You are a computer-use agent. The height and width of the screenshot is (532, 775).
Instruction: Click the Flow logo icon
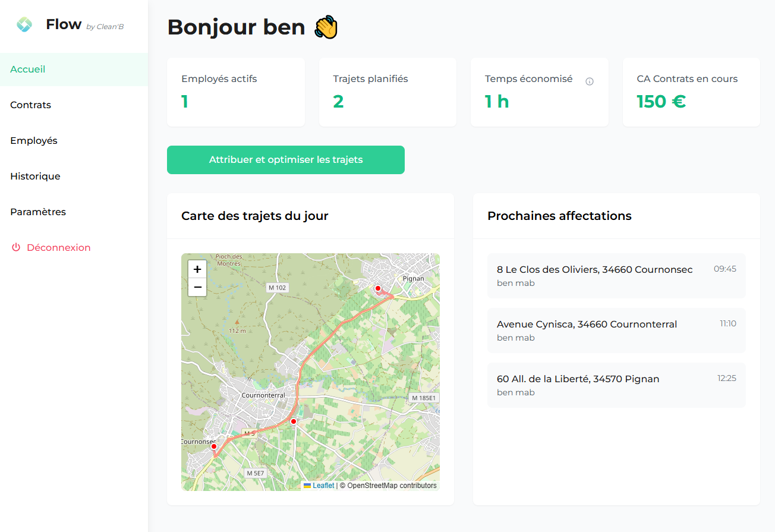tap(24, 24)
